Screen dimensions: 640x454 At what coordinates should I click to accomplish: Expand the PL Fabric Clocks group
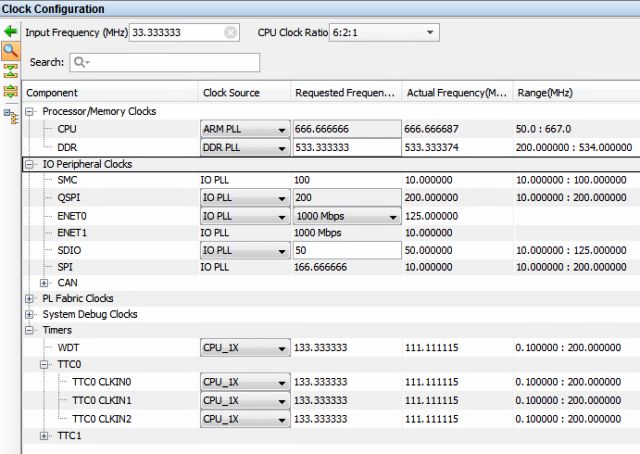29,298
